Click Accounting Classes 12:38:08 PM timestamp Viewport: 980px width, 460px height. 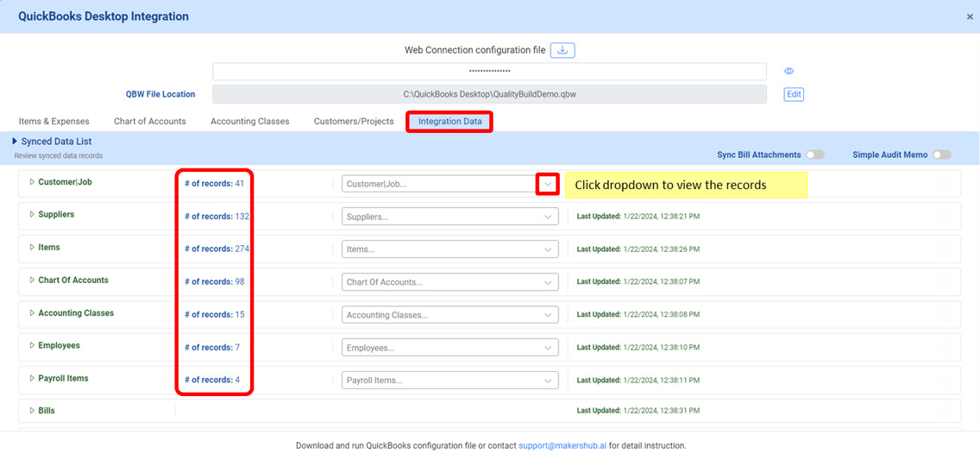coord(638,314)
